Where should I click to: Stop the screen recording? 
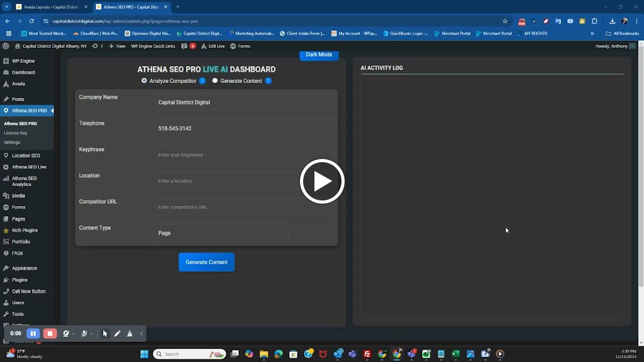(50, 333)
